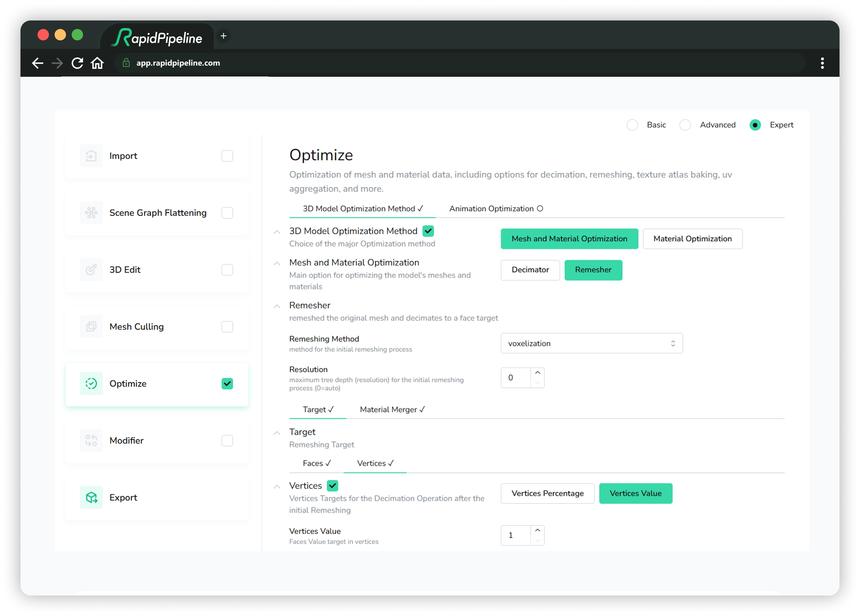
Task: Open the Import step label
Action: [x=123, y=156]
